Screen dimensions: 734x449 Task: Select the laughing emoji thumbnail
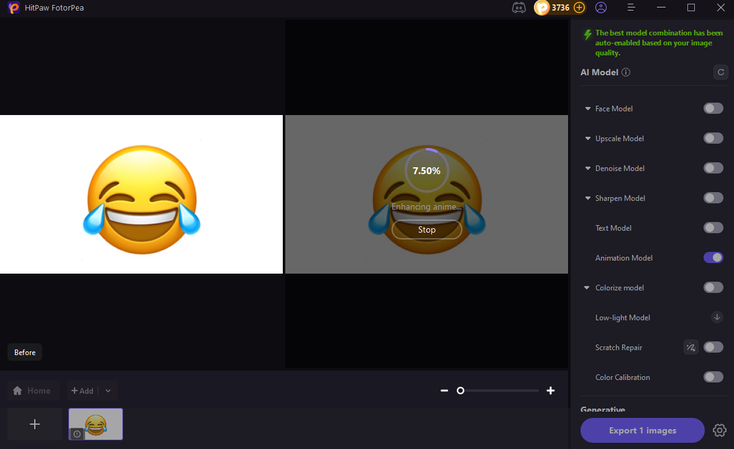click(x=95, y=424)
